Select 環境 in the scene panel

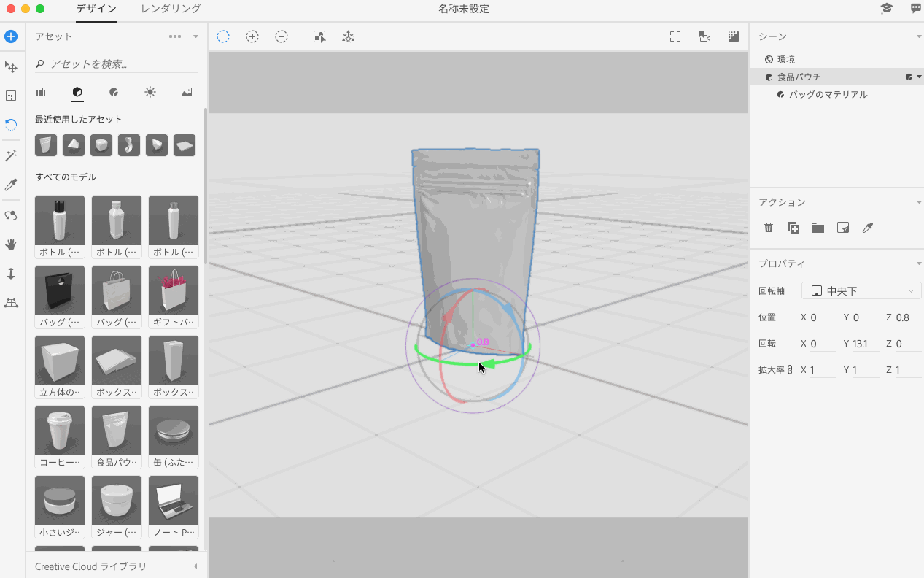[786, 60]
